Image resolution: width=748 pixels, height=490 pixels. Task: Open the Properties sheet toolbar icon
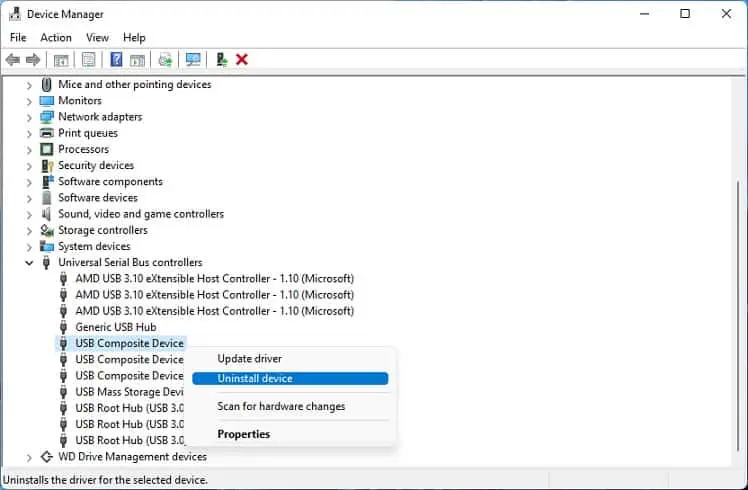88,60
